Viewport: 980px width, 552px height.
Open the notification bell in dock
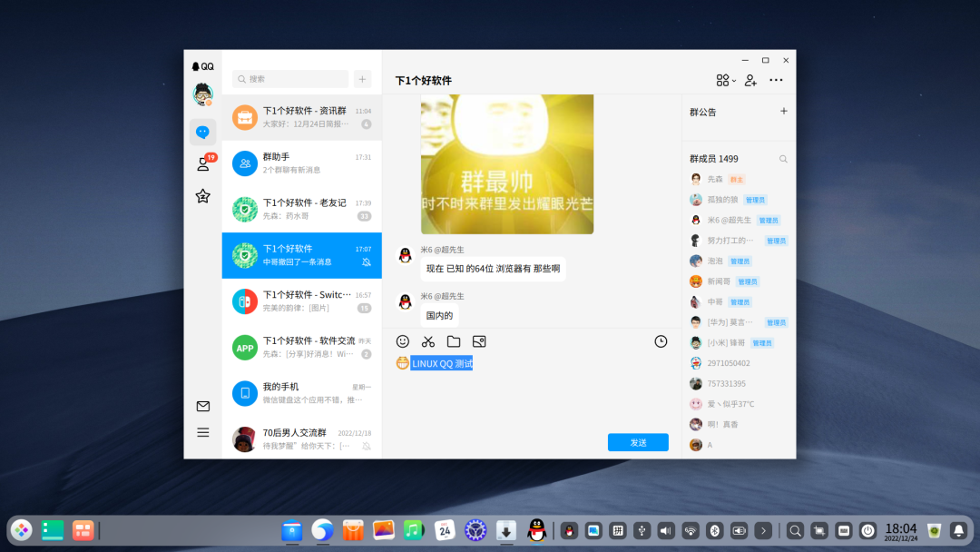(958, 531)
